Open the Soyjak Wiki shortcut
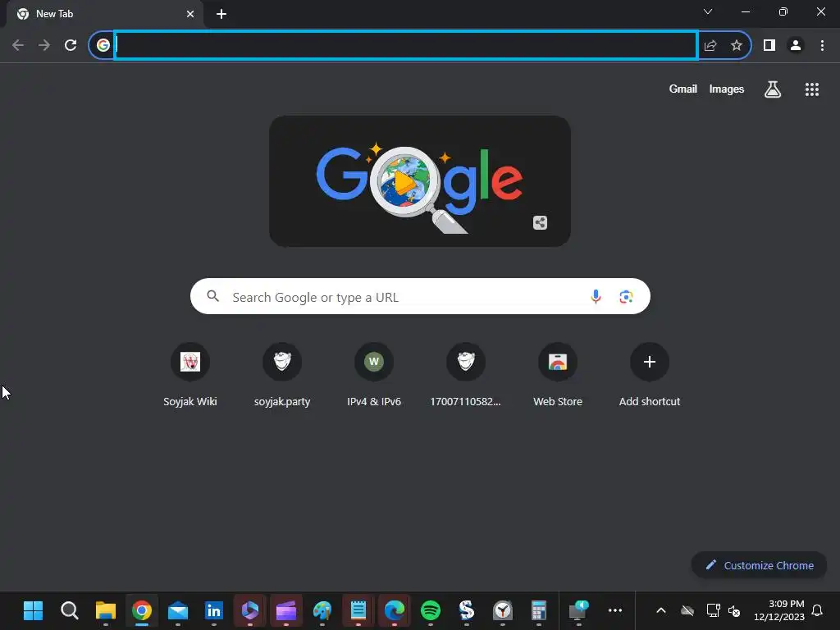 tap(190, 376)
